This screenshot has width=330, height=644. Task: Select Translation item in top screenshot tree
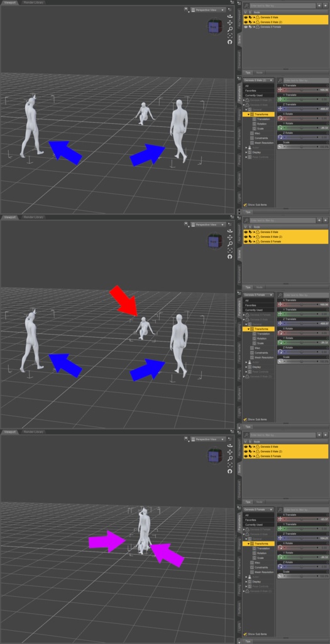[x=263, y=119]
